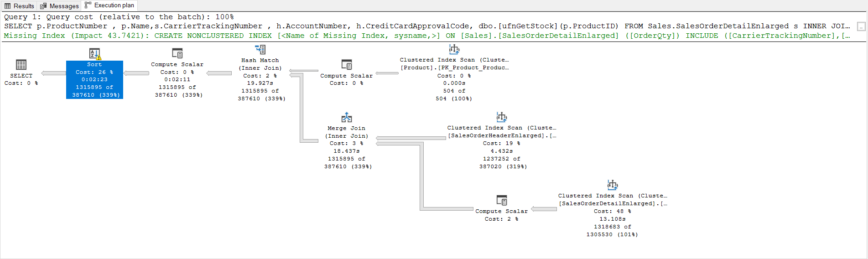Switch to the Results tab

[x=20, y=6]
